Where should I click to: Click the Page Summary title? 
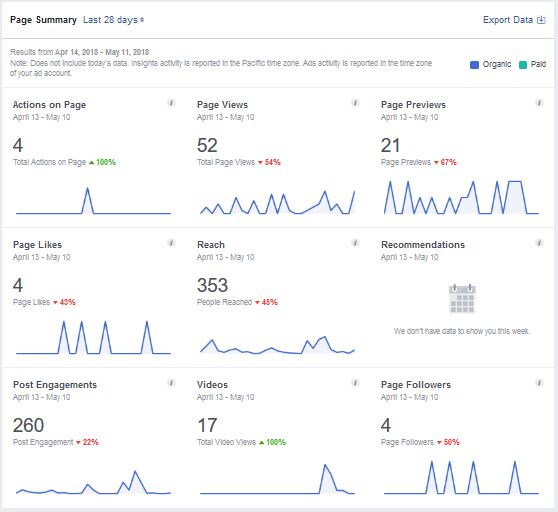[43, 20]
